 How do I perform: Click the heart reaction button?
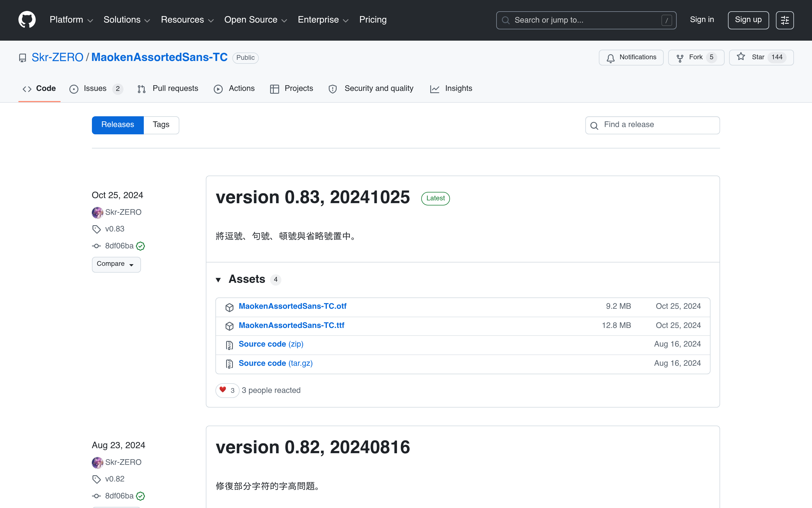227,390
